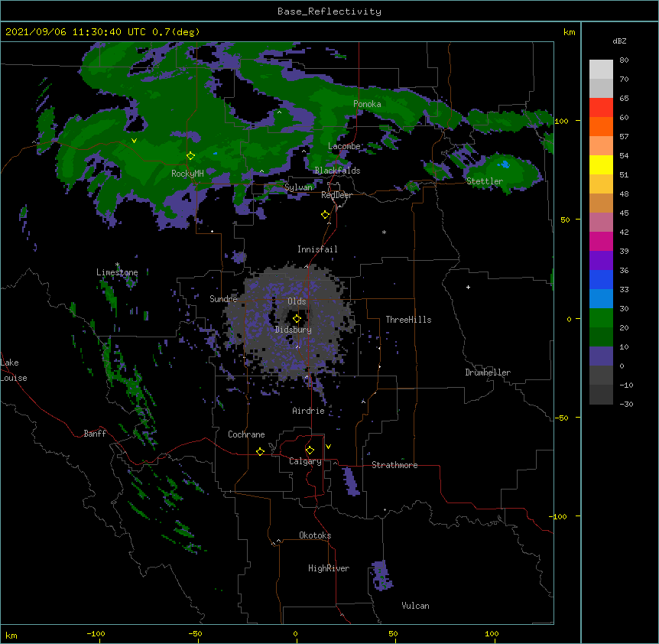
Task: Click the purple 36-39 dBZ legend swatch
Action: [601, 261]
